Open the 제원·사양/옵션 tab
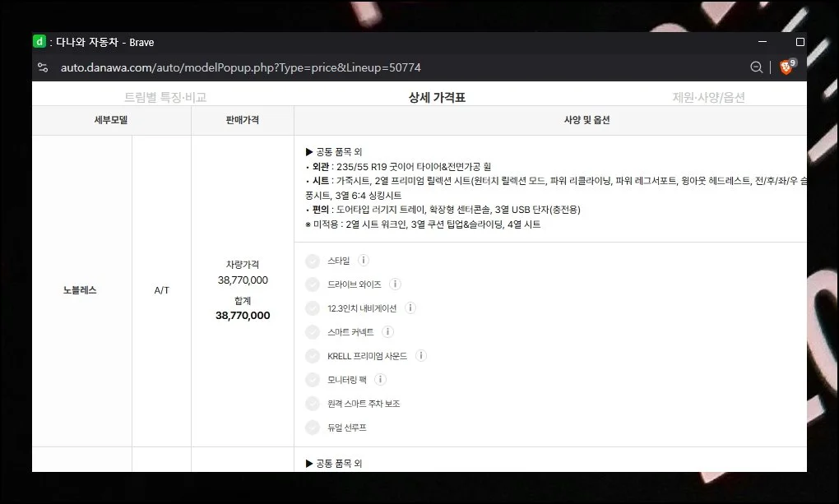The image size is (839, 504). coord(708,97)
